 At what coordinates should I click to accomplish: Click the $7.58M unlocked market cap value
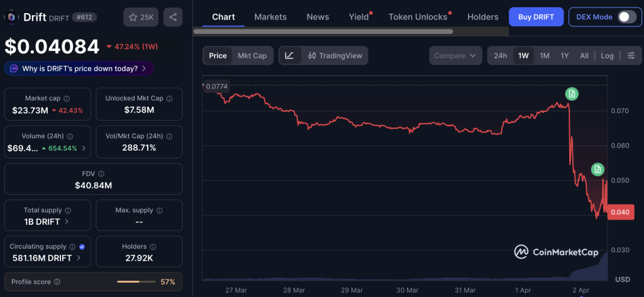(139, 110)
